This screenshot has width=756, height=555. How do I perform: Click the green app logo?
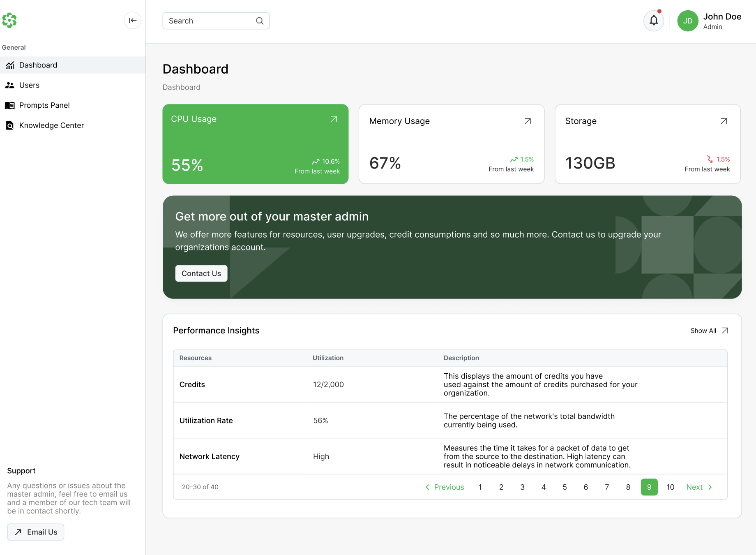click(9, 20)
